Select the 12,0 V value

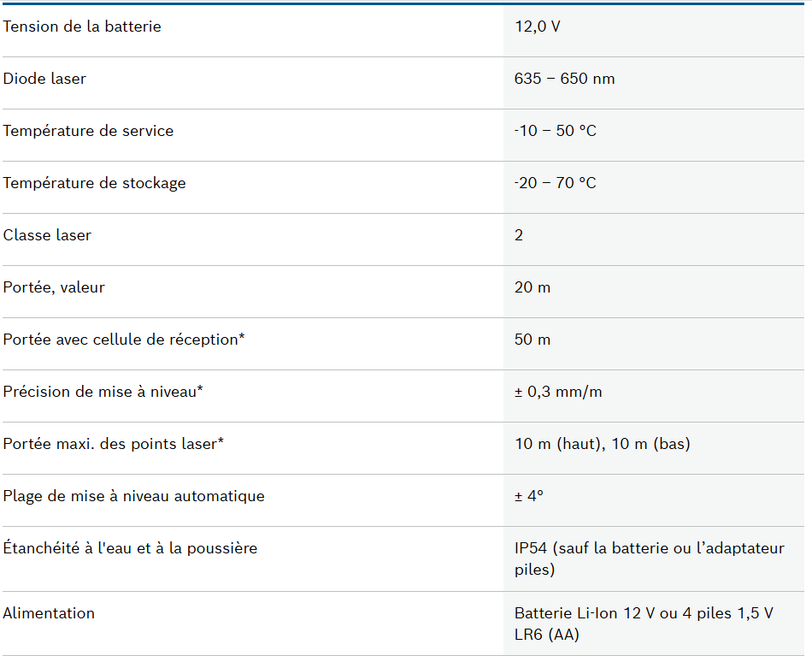(538, 27)
